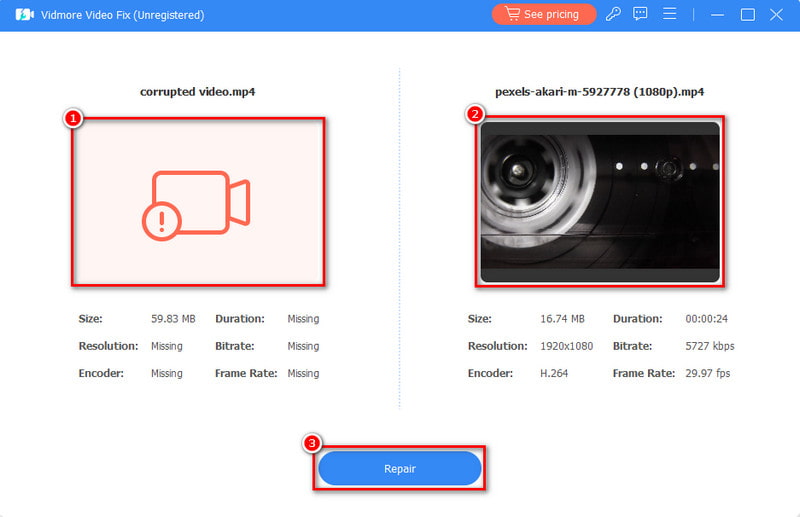Open the hamburger menu in title bar
The width and height of the screenshot is (800, 517).
pos(670,15)
